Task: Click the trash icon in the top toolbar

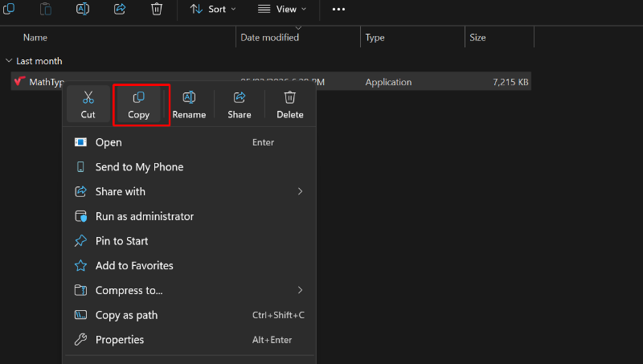Action: click(x=157, y=9)
